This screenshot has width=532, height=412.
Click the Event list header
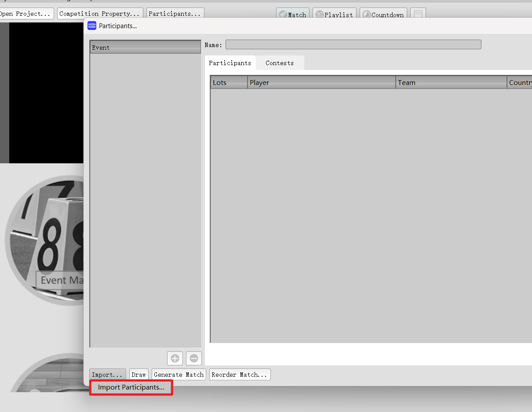point(145,48)
